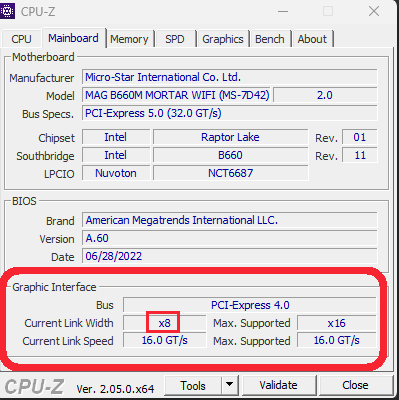Select the Micro-Star International manufacturer value
This screenshot has height=400, width=399.
(x=229, y=77)
